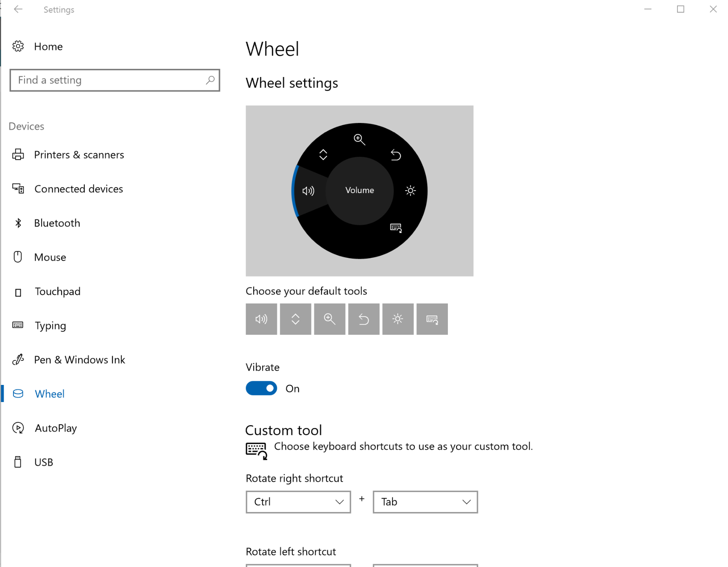
Task: Click the Connected devices icon
Action: [18, 189]
